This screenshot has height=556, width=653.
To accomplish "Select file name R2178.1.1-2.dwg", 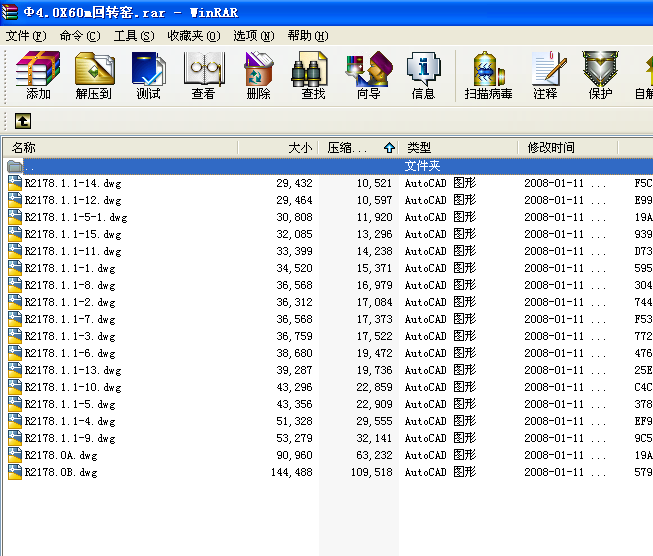I will tap(70, 302).
